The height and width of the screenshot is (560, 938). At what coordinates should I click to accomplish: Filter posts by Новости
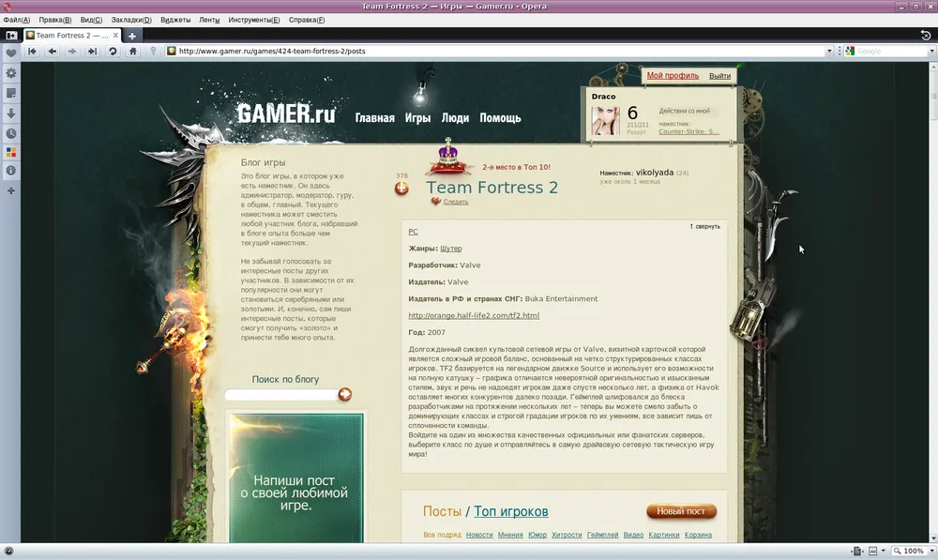coord(479,535)
